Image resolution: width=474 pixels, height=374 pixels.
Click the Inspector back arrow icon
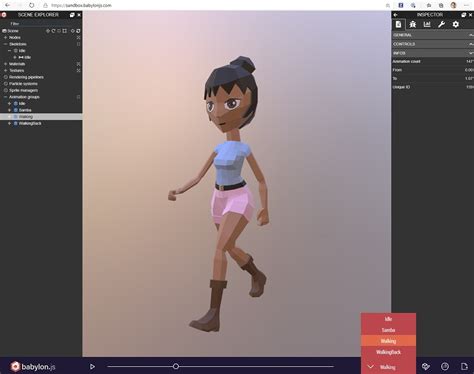(x=395, y=15)
